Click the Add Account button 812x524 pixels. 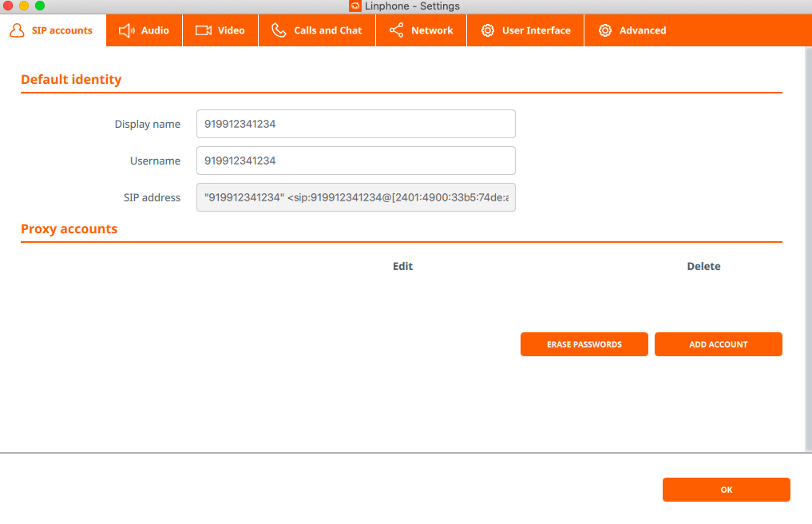(719, 344)
